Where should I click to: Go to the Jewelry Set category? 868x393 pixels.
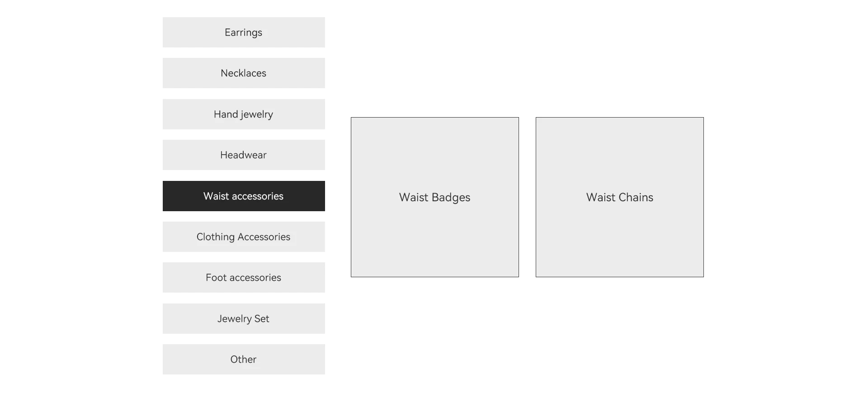(244, 319)
